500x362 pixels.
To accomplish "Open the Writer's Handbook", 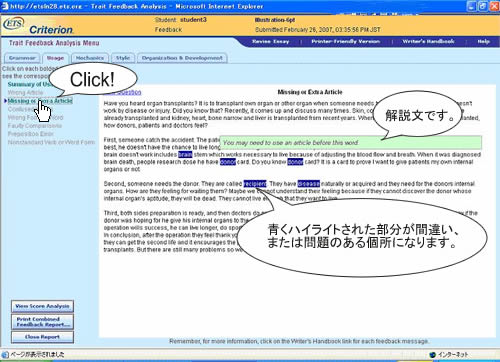I will tap(428, 42).
